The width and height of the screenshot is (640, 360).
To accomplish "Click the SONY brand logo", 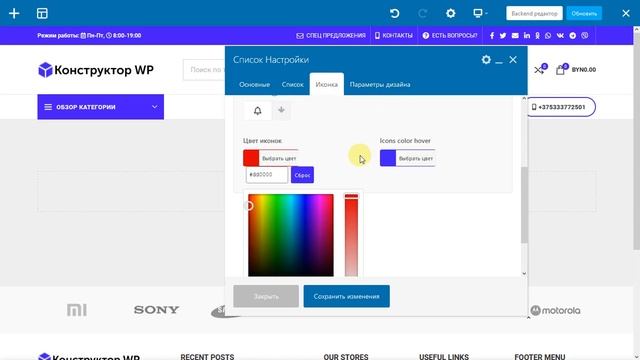I will tap(156, 310).
